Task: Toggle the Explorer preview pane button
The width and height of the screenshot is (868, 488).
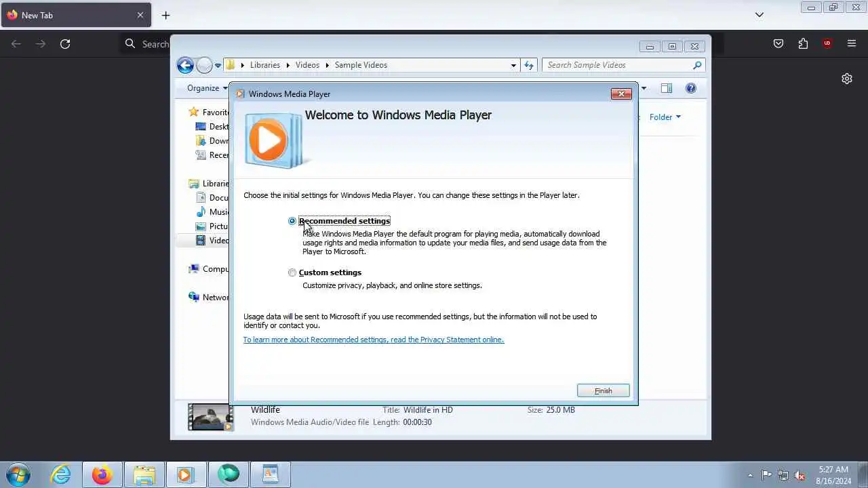Action: pyautogui.click(x=666, y=88)
